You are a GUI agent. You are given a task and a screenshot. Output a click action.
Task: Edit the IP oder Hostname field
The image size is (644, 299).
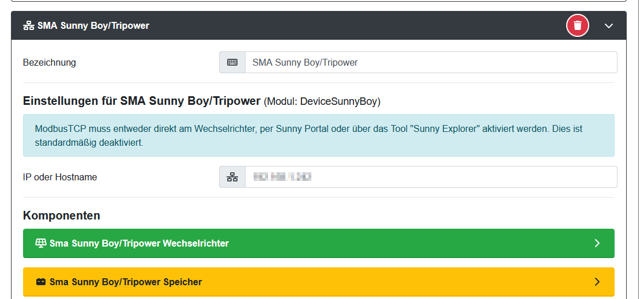coord(431,177)
